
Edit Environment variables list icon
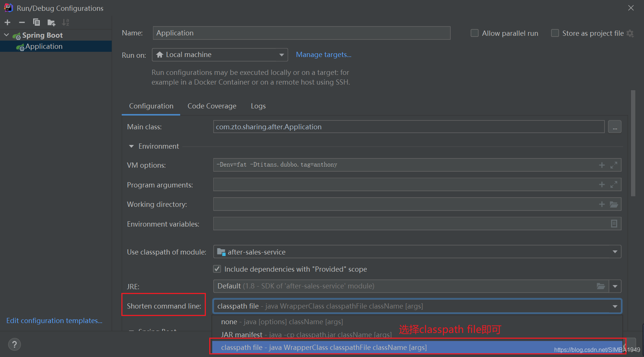click(x=614, y=224)
